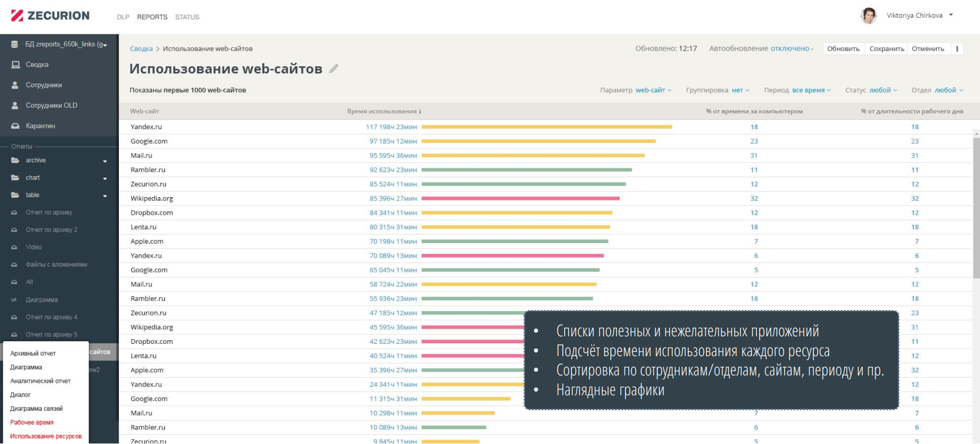
Task: Choose Диалог from the popup menu
Action: [x=20, y=395]
